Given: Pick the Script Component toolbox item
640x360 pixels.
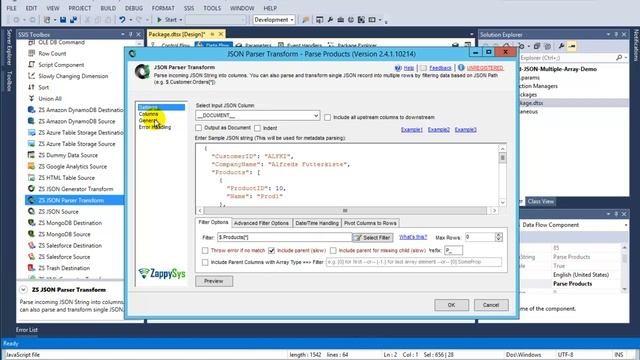Looking at the screenshot, I should [x=61, y=65].
